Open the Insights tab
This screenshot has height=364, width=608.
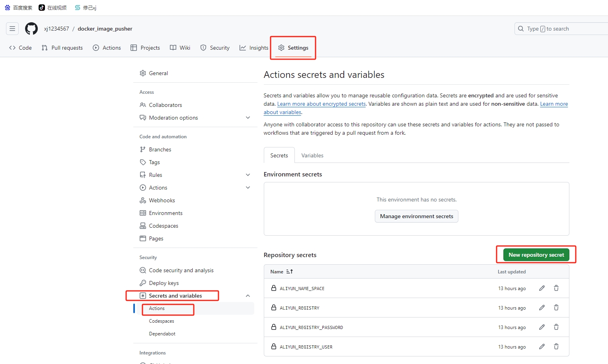point(253,47)
